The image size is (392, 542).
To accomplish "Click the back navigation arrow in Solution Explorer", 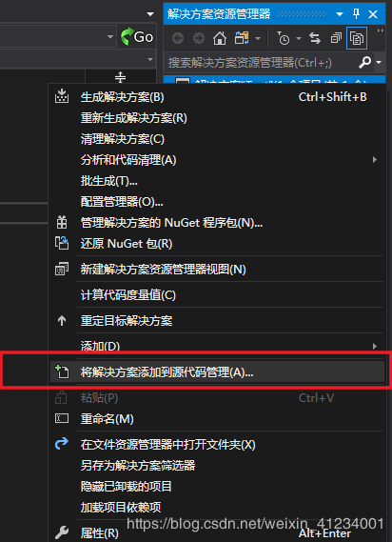I will click(x=178, y=38).
